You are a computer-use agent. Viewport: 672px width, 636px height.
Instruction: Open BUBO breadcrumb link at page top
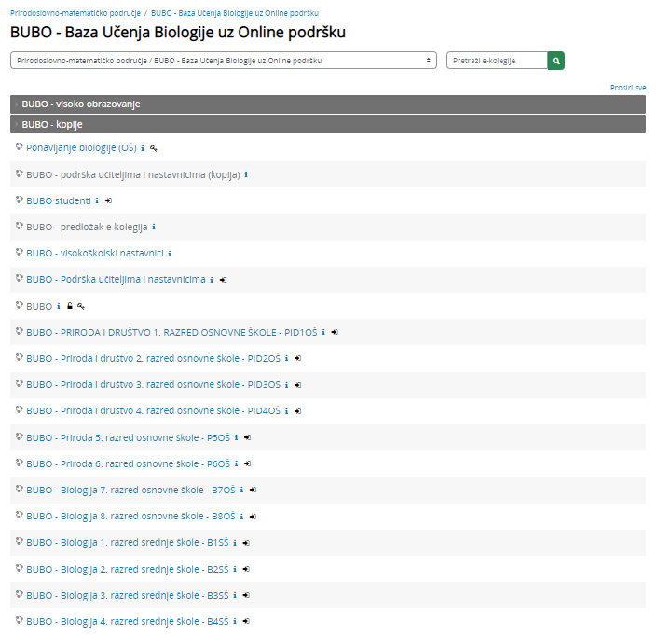(235, 13)
